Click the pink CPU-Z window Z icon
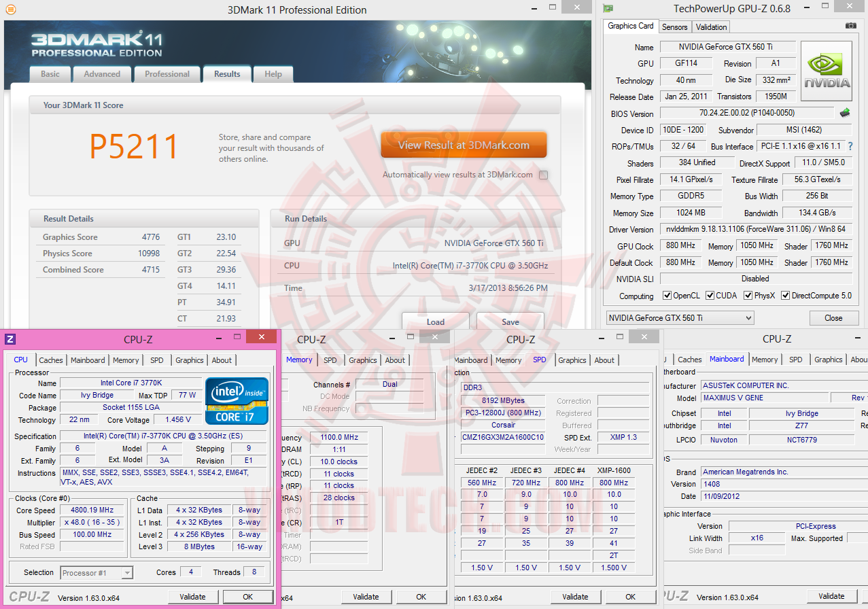This screenshot has height=609, width=868. tap(10, 339)
